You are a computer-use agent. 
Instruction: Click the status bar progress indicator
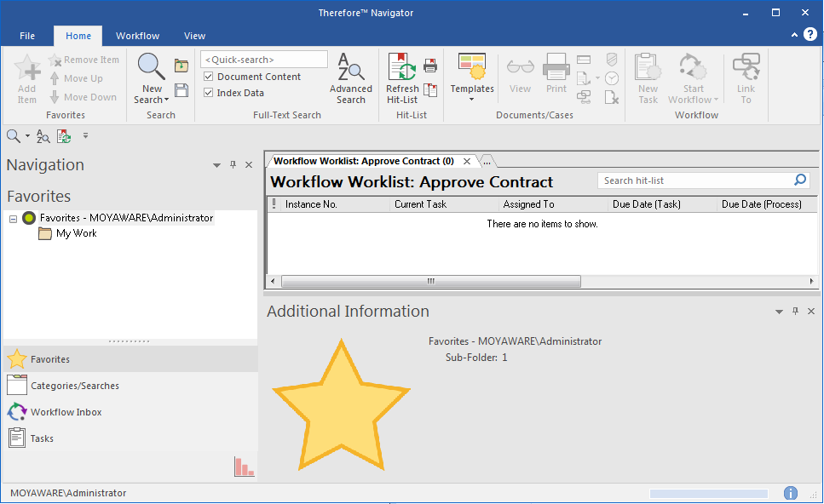pos(707,492)
